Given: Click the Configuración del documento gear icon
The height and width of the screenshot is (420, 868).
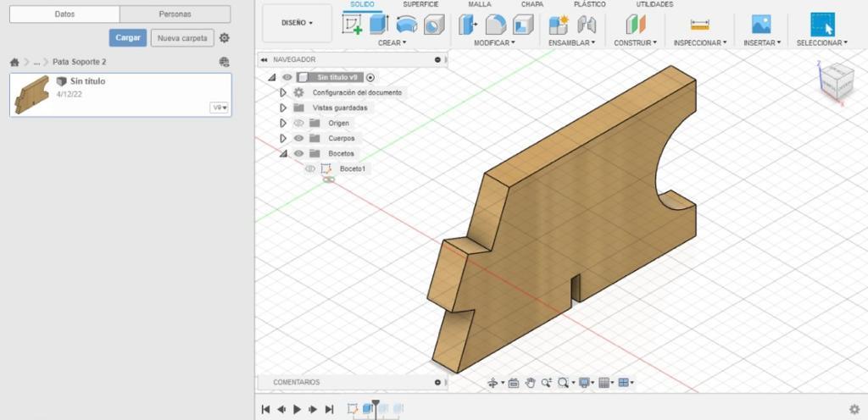Looking at the screenshot, I should click(299, 92).
